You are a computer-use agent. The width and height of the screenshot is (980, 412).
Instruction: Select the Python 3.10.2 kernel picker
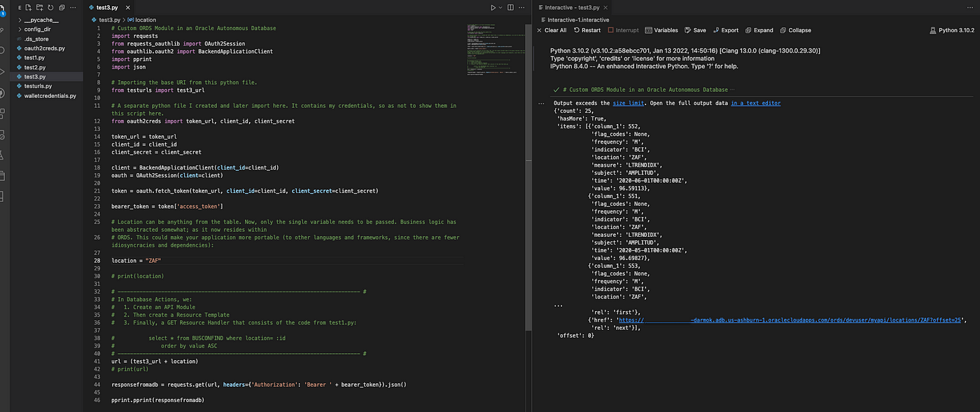point(951,30)
